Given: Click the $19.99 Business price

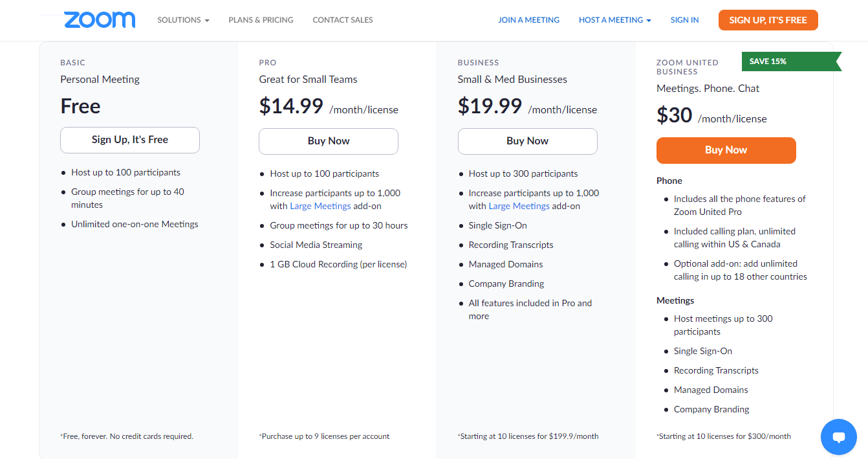Looking at the screenshot, I should 490,106.
